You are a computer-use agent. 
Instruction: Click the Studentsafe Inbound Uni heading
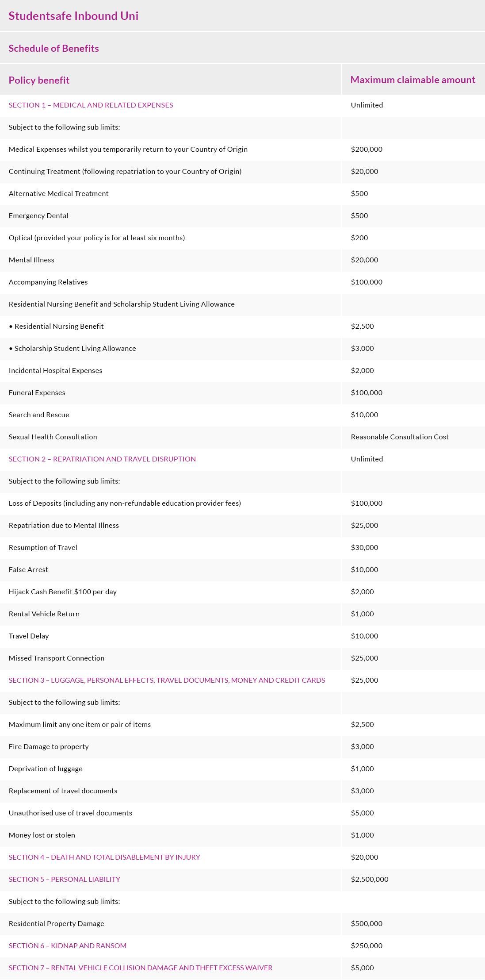point(73,16)
